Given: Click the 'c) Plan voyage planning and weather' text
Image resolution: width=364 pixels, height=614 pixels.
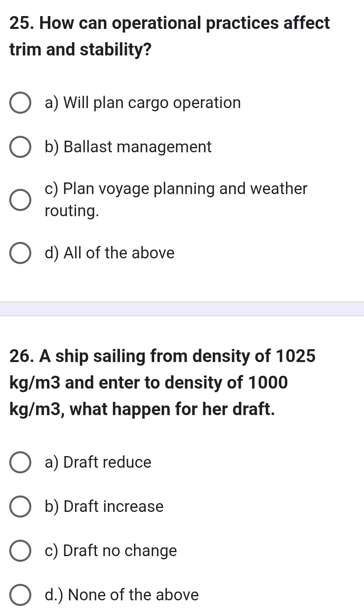Looking at the screenshot, I should coord(176,188).
